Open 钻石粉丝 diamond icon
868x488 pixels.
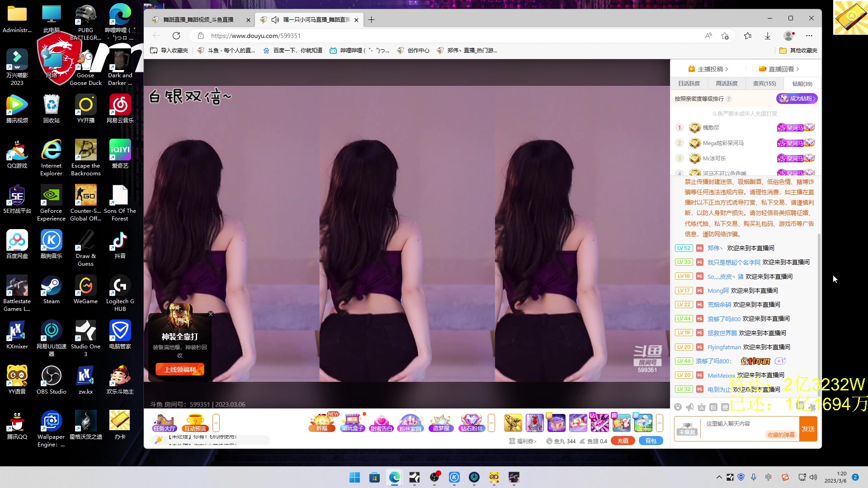[472, 423]
